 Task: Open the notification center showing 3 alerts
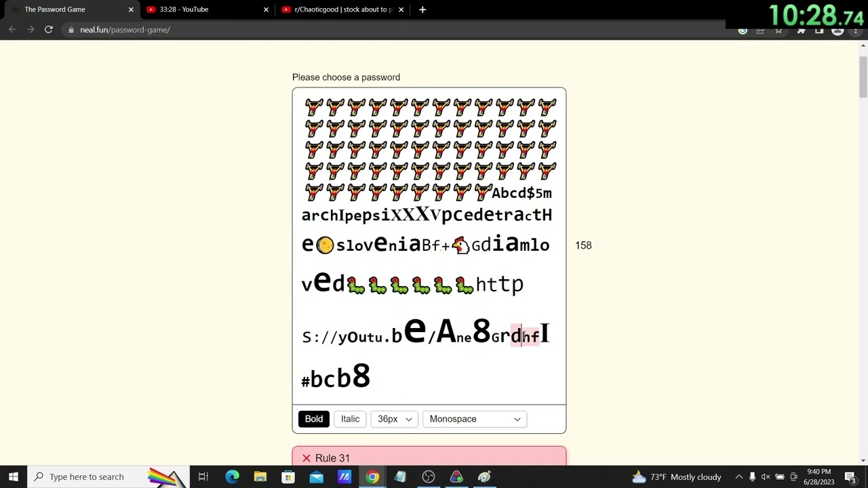[850, 476]
